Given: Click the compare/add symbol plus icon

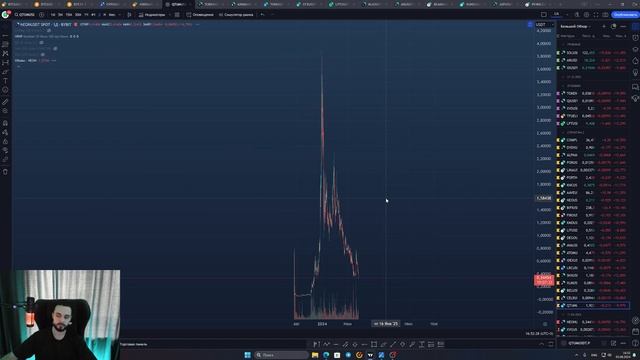Looking at the screenshot, I should coord(42,15).
